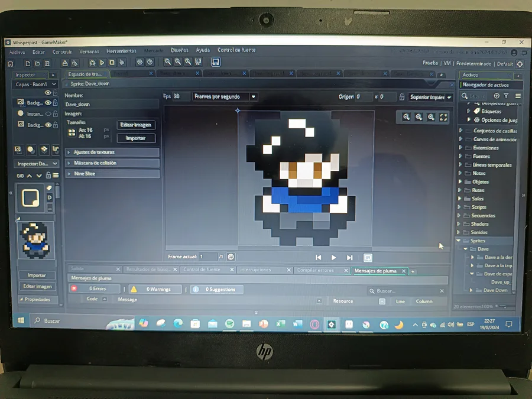Click the first zoom magnifier in sprite preview
532x399 pixels.
tap(406, 117)
